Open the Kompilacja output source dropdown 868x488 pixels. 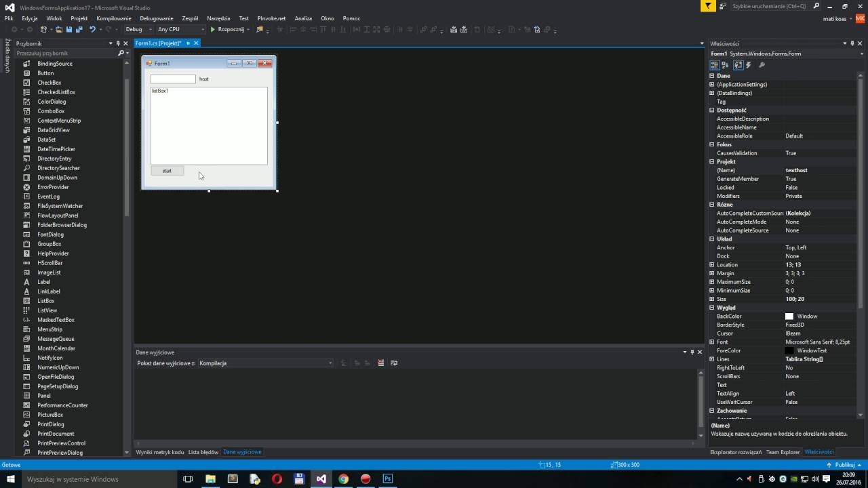point(265,363)
